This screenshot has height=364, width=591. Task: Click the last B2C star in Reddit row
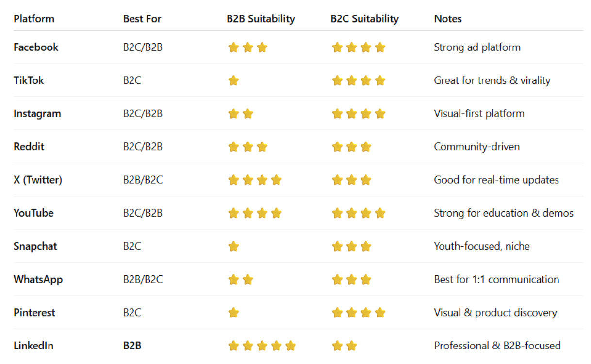point(366,147)
